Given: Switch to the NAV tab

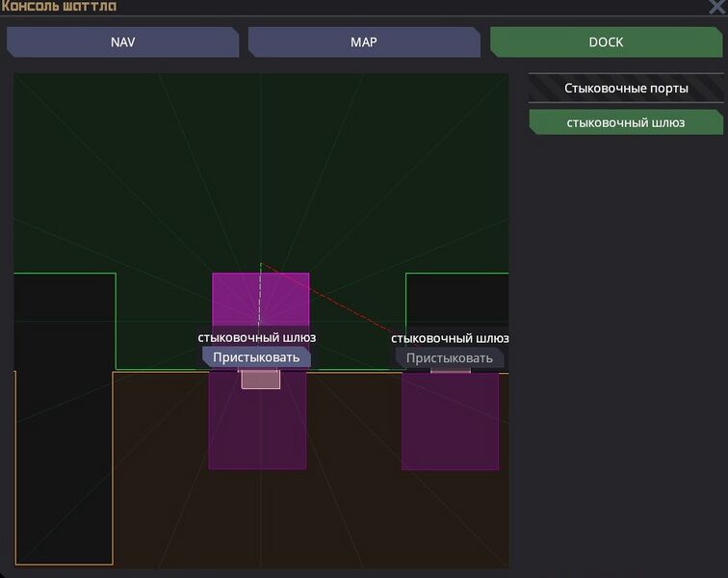Looking at the screenshot, I should [122, 42].
